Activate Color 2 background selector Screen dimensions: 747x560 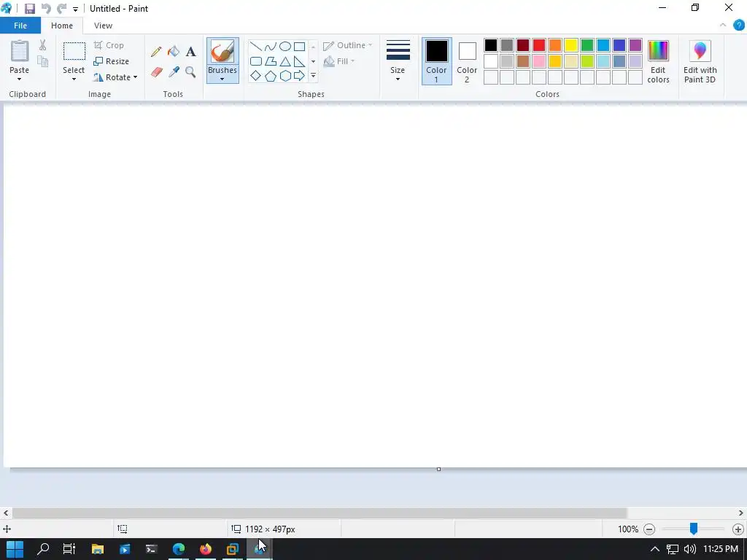[x=467, y=61]
